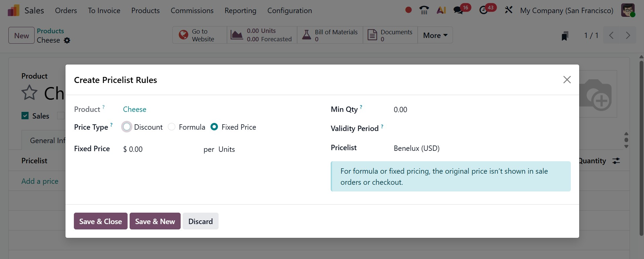This screenshot has height=259, width=644.
Task: Select the Formula price type
Action: pos(172,127)
